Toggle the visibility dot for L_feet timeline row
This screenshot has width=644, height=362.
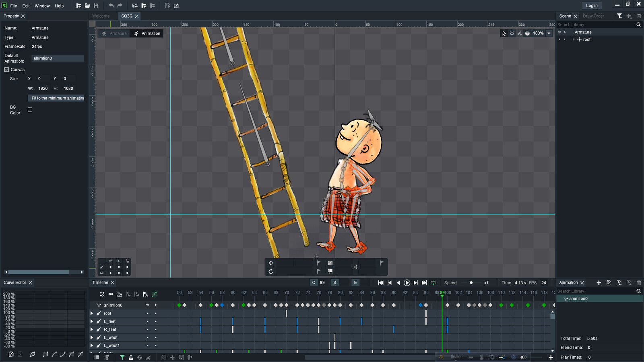[x=147, y=321]
